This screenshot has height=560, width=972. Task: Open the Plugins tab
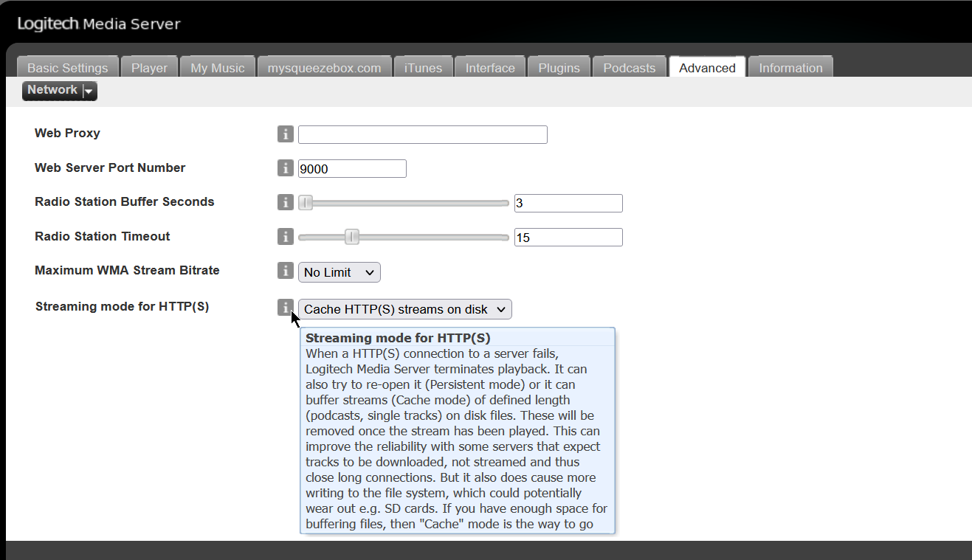pos(559,67)
